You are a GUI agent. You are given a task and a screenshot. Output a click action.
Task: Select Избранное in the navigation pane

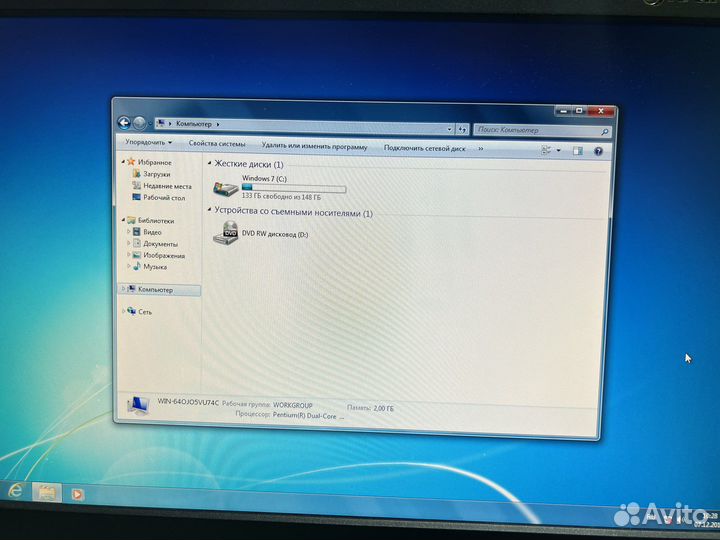[x=155, y=163]
